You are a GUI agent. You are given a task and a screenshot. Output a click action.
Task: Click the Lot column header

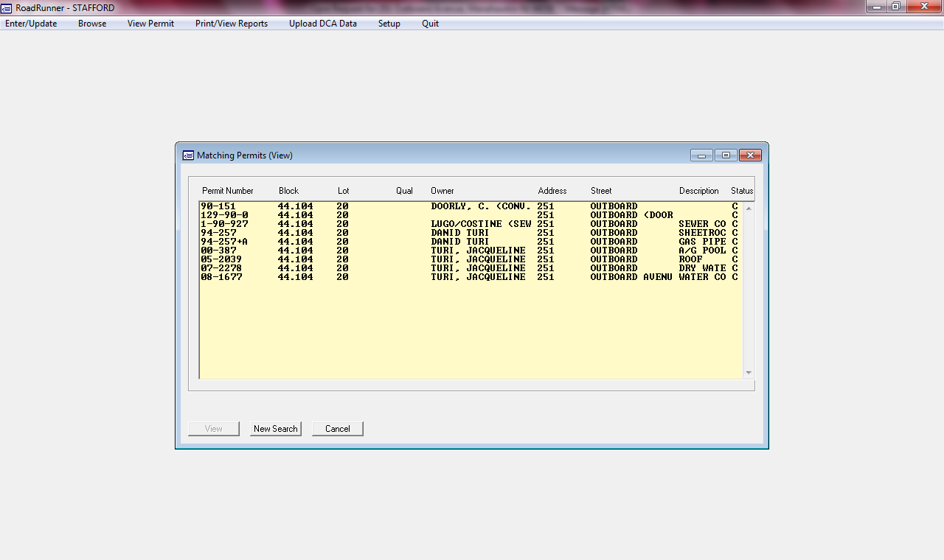(344, 191)
